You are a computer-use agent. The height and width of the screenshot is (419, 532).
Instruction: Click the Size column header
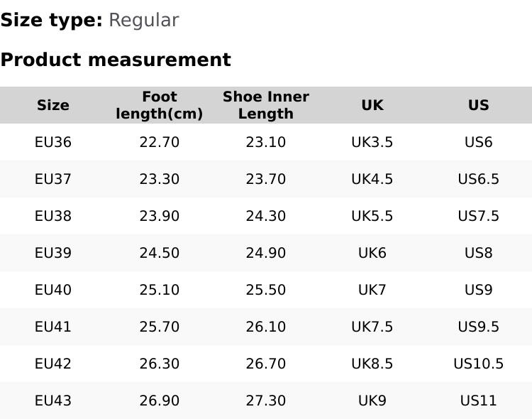point(53,105)
